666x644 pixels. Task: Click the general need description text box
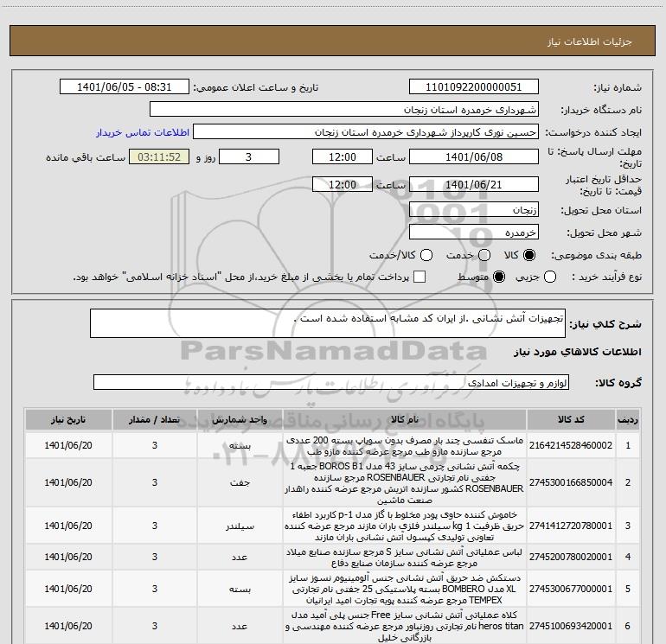[x=328, y=323]
